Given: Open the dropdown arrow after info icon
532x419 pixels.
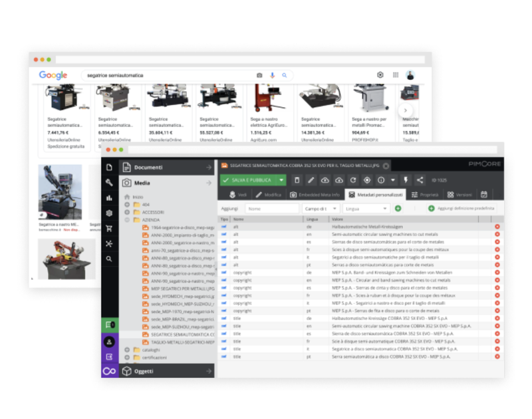Looking at the screenshot, I should [392, 180].
